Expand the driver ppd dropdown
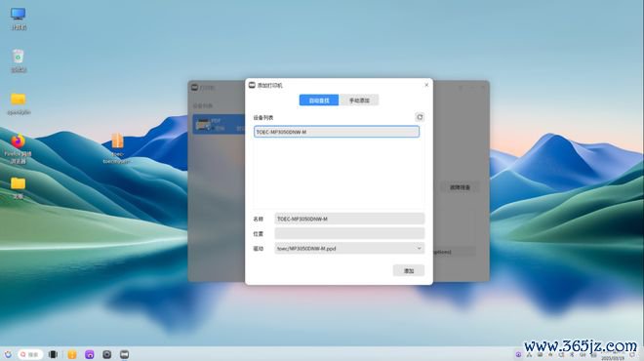 [x=349, y=249]
